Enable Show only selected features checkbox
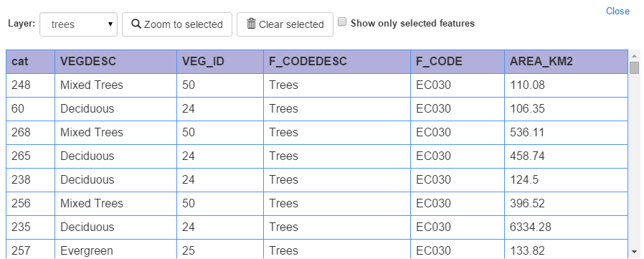This screenshot has height=259, width=644. pyautogui.click(x=342, y=22)
